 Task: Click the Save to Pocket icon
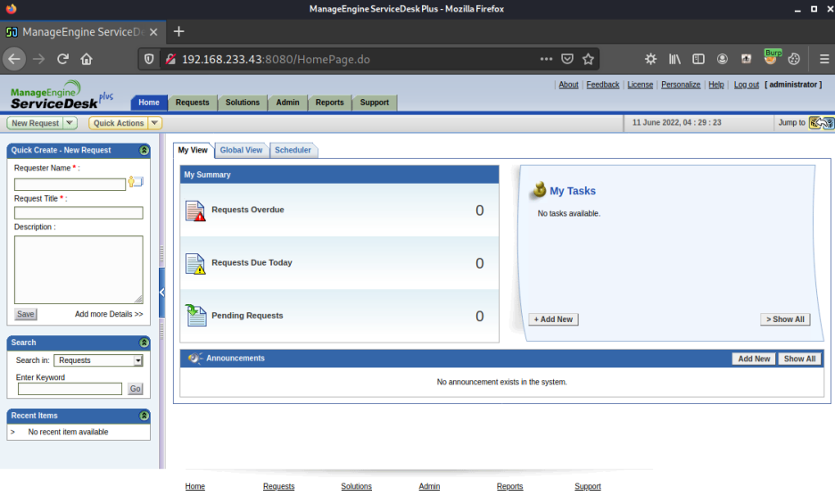[x=567, y=59]
